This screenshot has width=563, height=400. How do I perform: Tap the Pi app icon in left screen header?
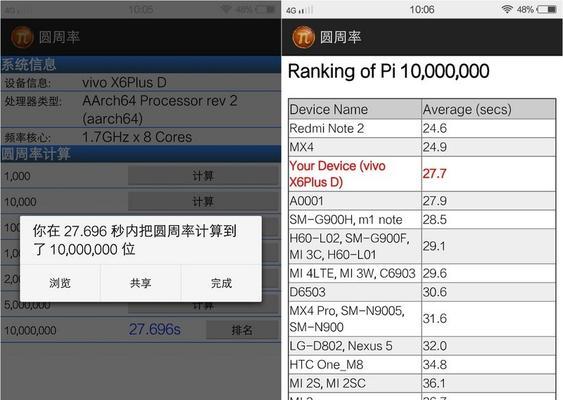point(22,37)
